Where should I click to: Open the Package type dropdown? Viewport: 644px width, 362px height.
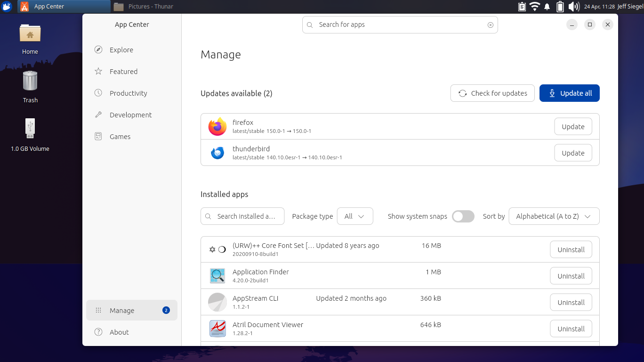point(355,216)
